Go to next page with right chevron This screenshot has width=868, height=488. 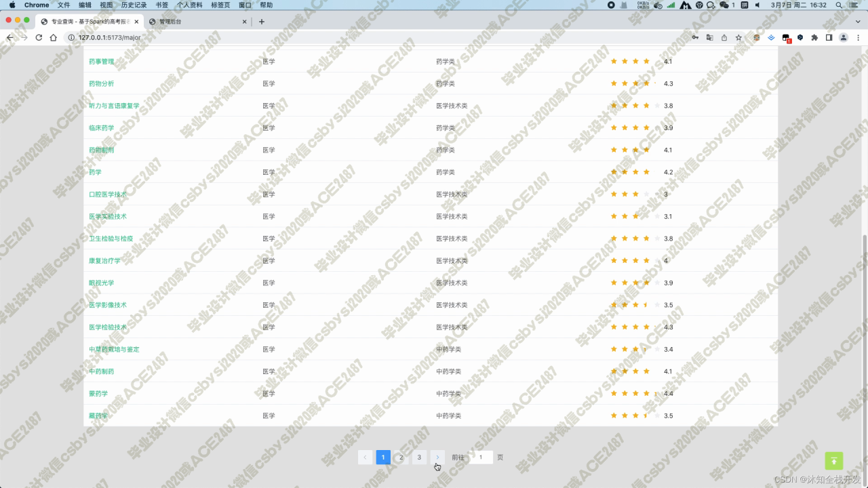click(437, 457)
